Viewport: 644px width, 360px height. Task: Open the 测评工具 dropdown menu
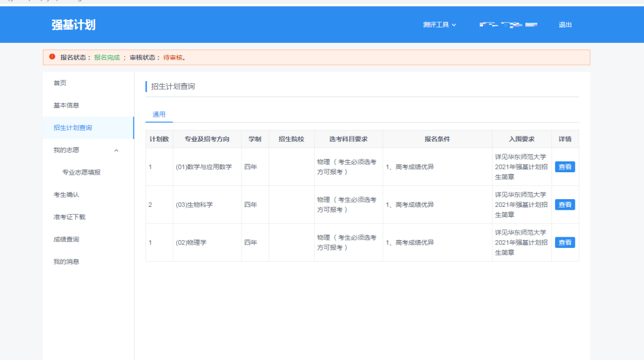pos(439,25)
